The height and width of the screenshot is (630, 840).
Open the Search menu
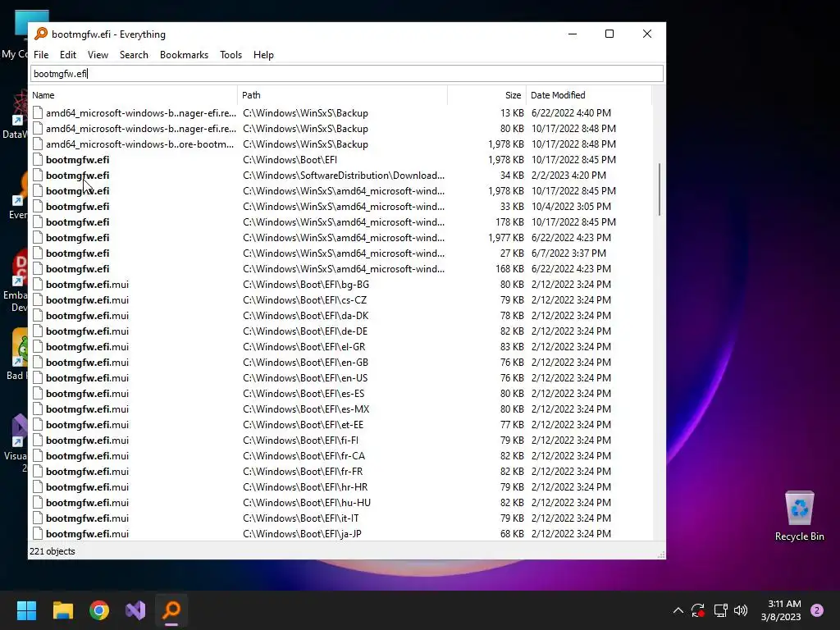[134, 55]
